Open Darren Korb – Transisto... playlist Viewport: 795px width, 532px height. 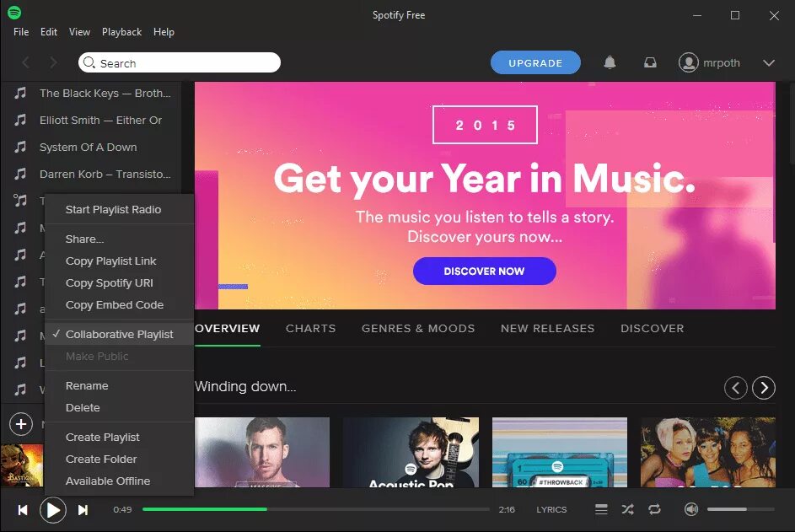tap(105, 174)
